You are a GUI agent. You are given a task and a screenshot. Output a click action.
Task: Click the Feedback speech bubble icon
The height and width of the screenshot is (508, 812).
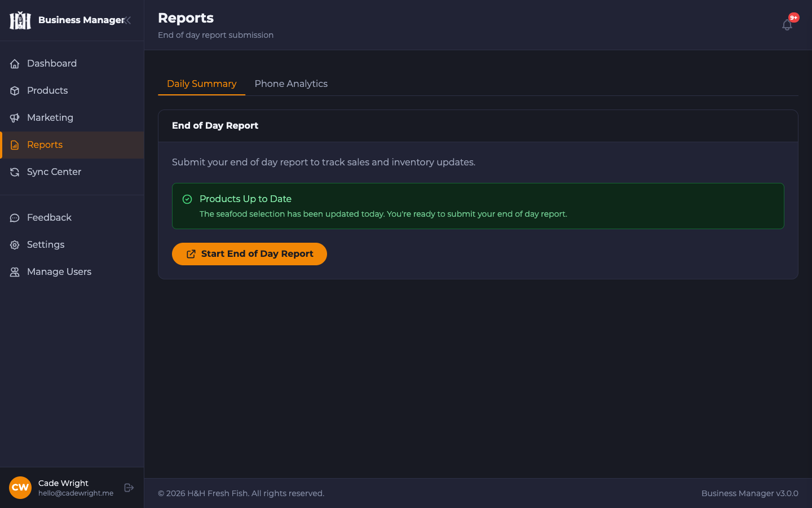point(15,218)
